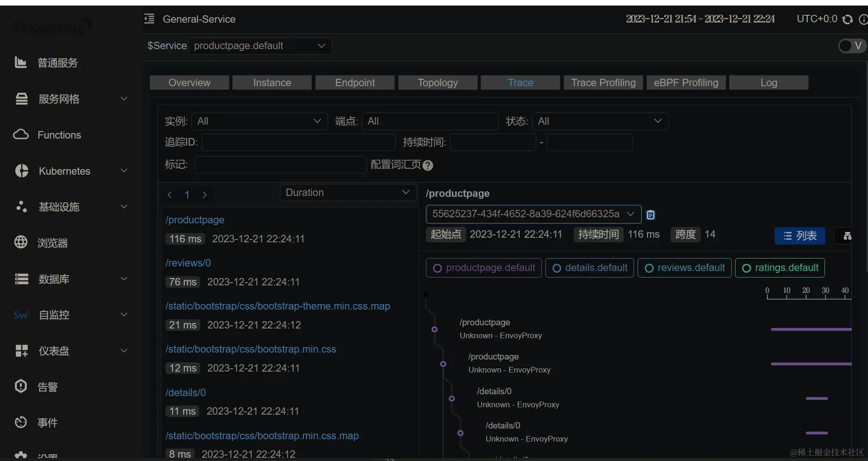868x461 pixels.
Task: Open the Kubernetes pie icon
Action: click(x=21, y=171)
